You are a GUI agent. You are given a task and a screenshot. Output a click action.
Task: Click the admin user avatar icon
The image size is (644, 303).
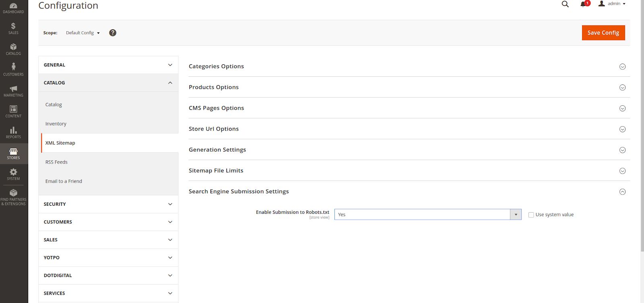pyautogui.click(x=601, y=4)
